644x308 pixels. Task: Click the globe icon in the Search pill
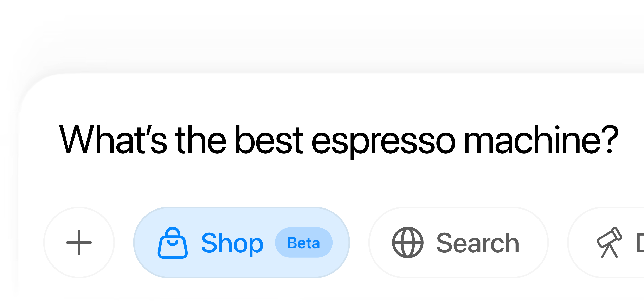[x=408, y=243]
